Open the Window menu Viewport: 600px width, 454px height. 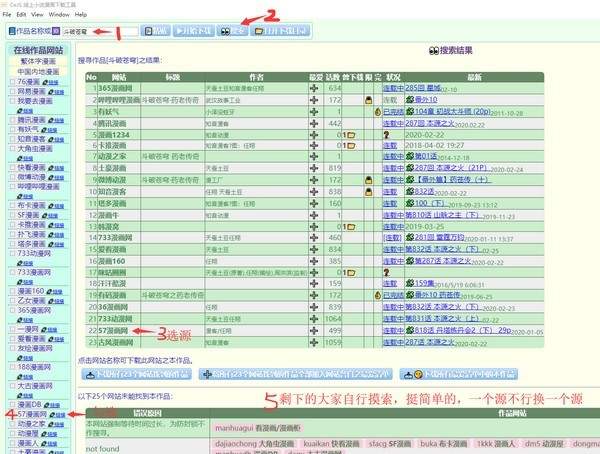point(59,15)
